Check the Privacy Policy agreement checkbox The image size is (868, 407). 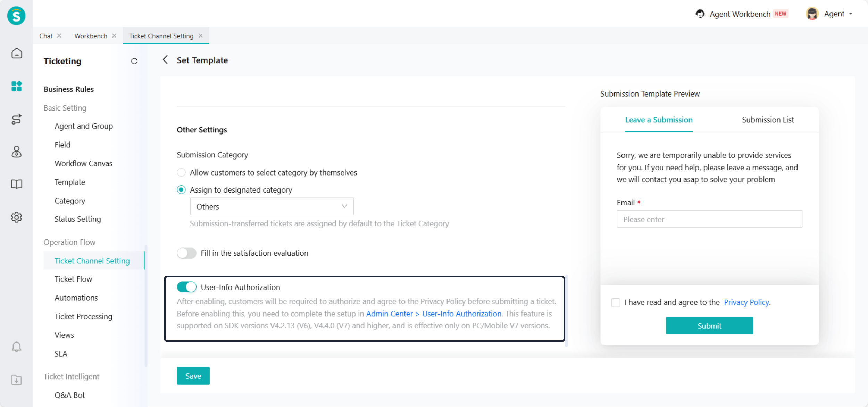click(616, 302)
